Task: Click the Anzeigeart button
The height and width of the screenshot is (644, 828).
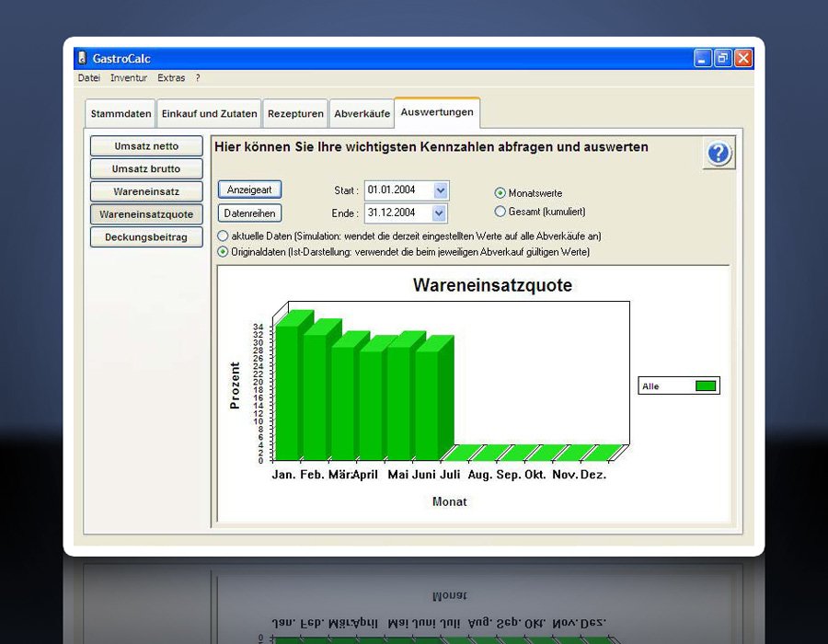Action: click(x=249, y=190)
